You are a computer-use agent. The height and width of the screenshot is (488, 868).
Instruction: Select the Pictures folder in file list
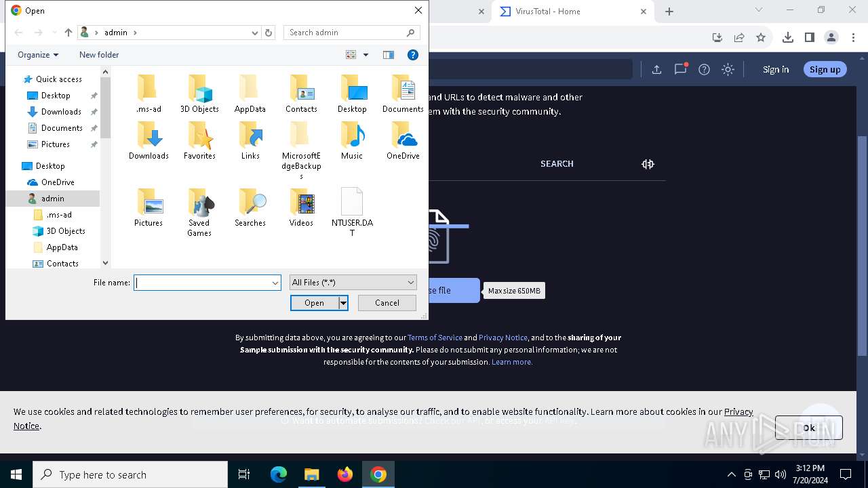[149, 209]
